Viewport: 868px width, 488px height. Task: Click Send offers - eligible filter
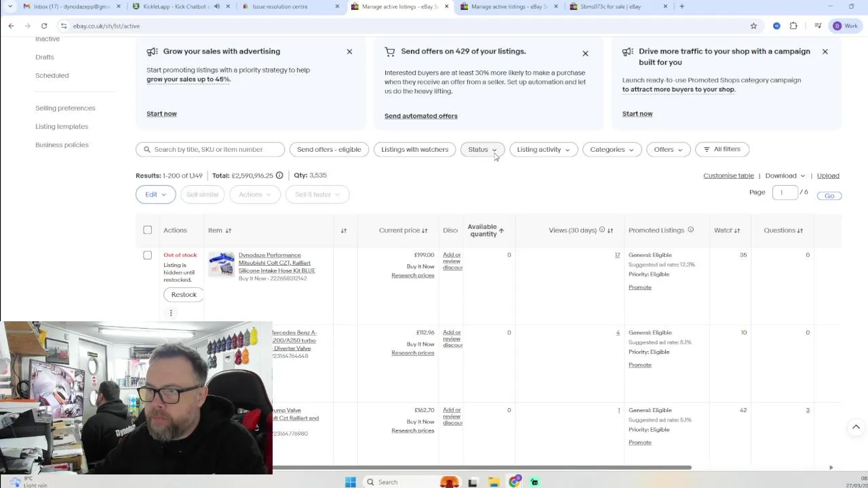click(329, 149)
